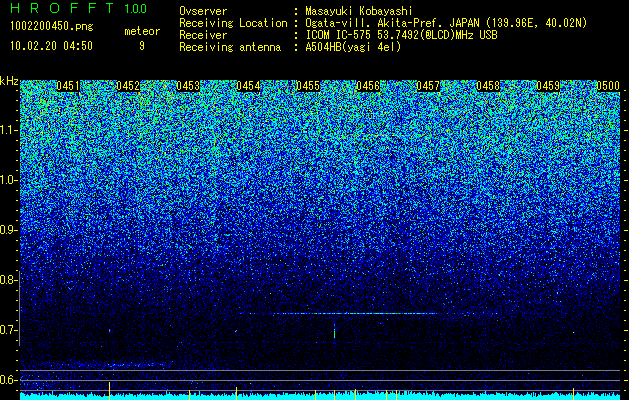
Task: Click the 0454 time marker
Action: pos(248,86)
